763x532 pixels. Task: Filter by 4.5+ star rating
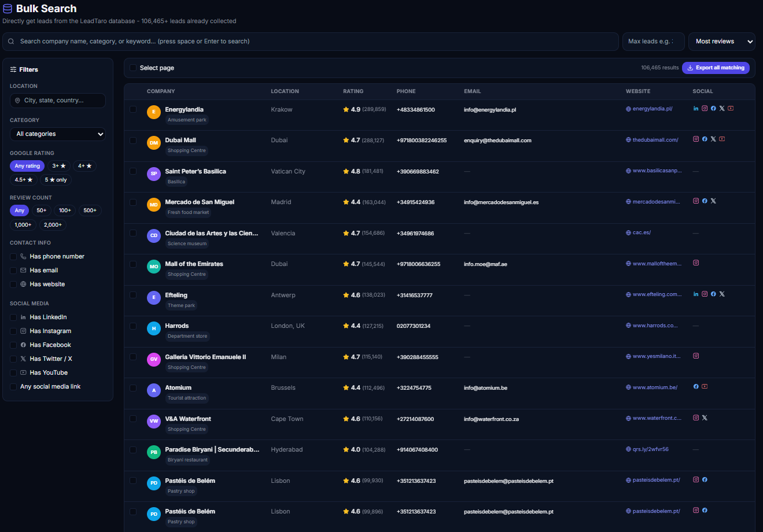(24, 180)
